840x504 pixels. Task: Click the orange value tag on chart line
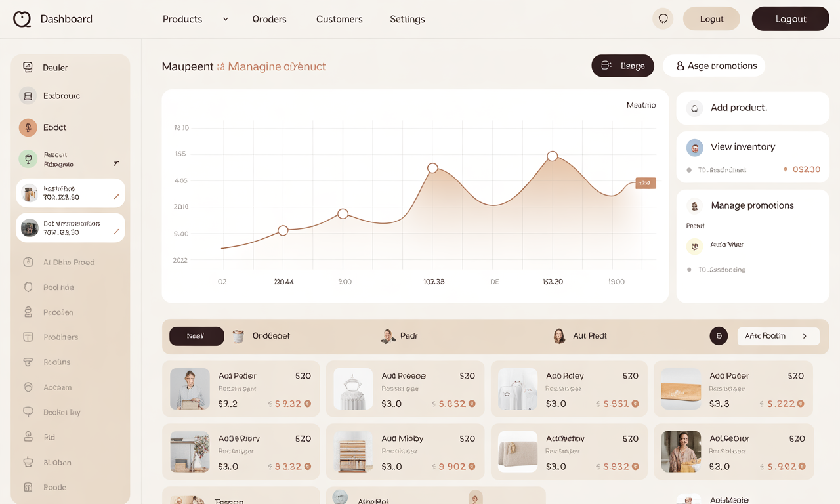click(645, 183)
